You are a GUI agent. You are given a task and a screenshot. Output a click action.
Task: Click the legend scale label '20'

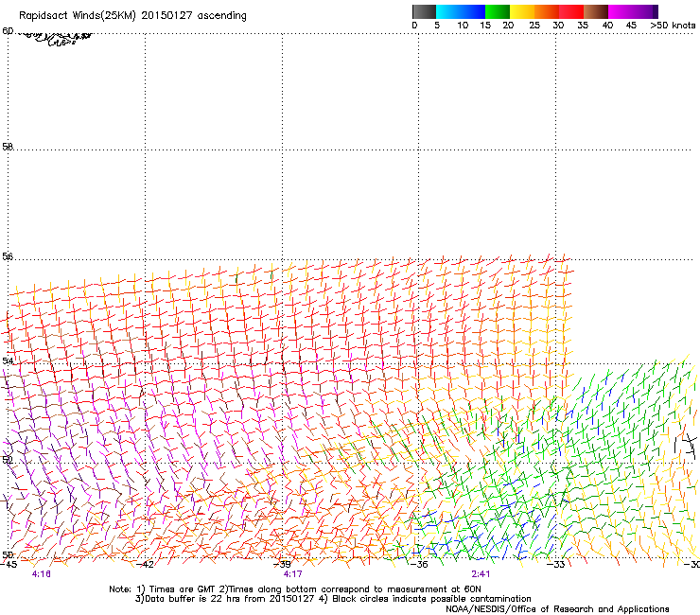508,26
